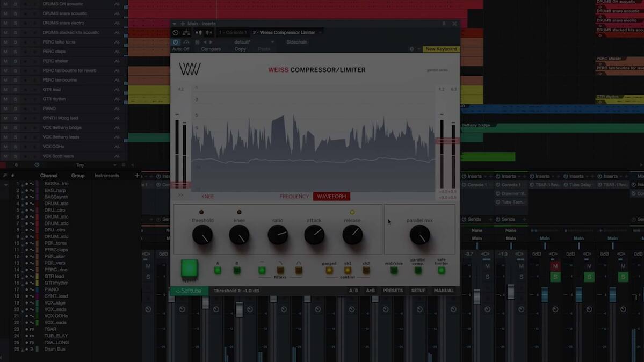Screen dimensions: 644x362
Task: Enable mid/side processing
Action: click(394, 270)
